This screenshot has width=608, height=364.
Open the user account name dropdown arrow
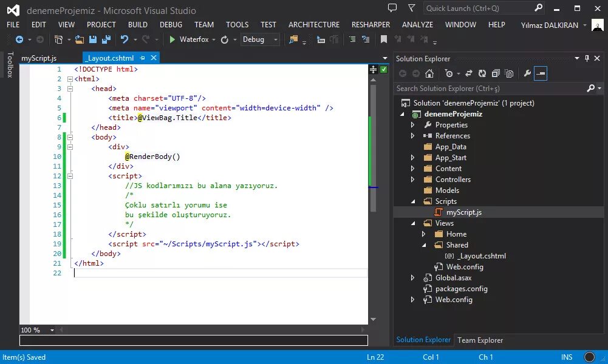point(585,25)
